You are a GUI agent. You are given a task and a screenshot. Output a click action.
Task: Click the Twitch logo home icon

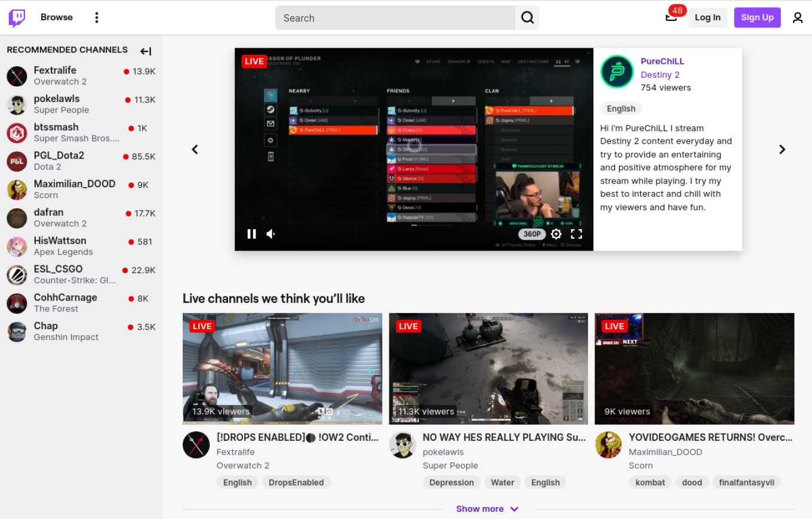[x=17, y=18]
